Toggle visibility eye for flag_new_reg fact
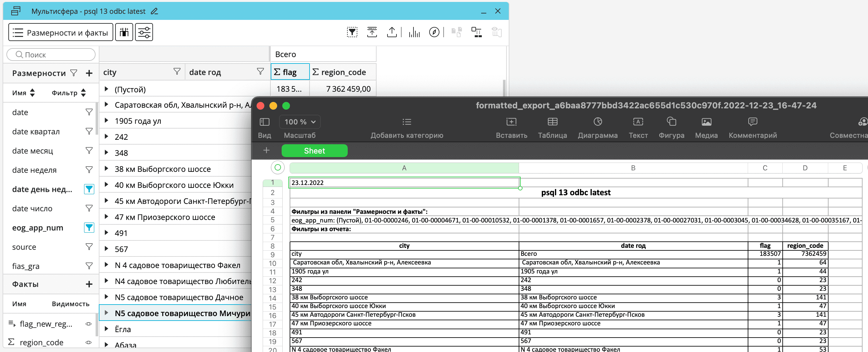 (89, 324)
